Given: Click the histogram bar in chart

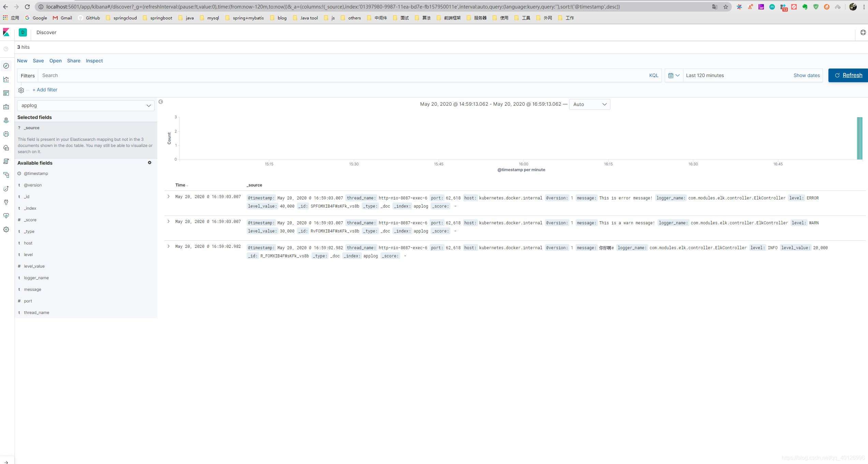Looking at the screenshot, I should (859, 138).
